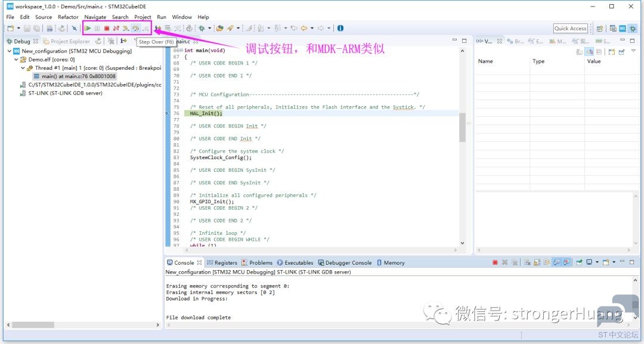Select the main() at main.c:76 stack frame
Image resolution: width=644 pixels, height=344 pixels.
(x=79, y=76)
